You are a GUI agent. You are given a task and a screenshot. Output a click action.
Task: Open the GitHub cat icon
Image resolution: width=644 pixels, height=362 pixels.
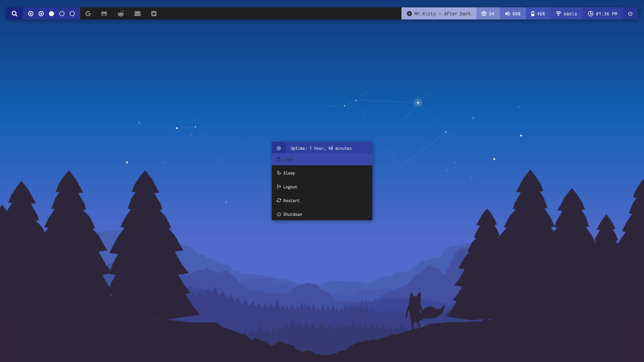104,14
